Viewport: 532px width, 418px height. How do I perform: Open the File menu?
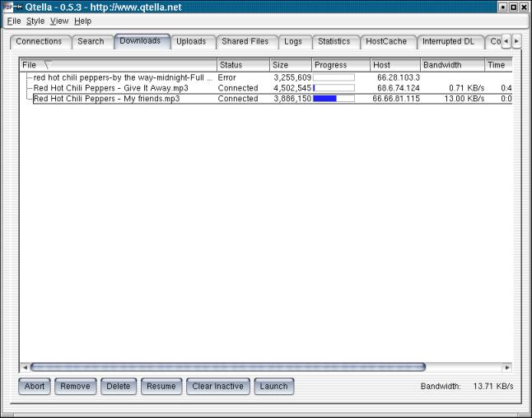coord(14,21)
